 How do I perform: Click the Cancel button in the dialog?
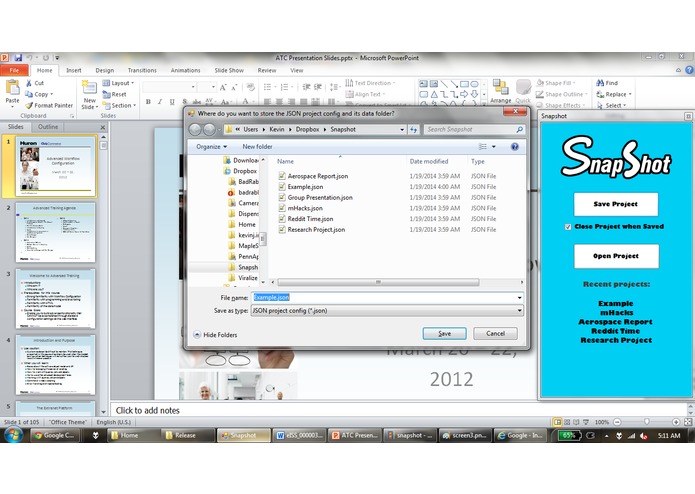[495, 334]
